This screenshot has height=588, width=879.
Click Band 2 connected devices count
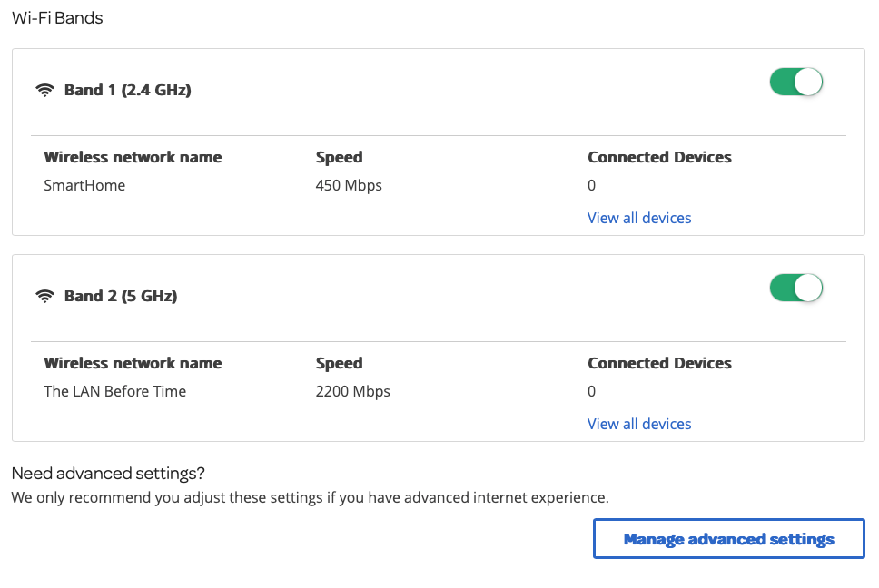point(592,391)
